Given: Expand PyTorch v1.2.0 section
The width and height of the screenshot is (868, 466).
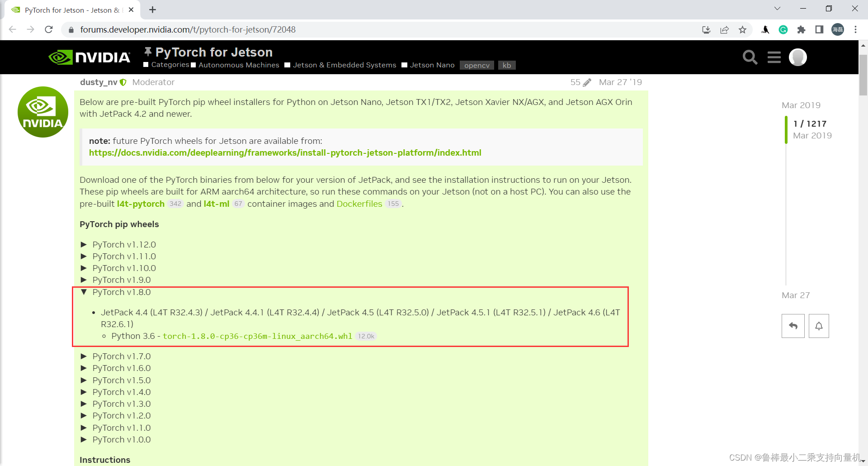Looking at the screenshot, I should coord(116,416).
